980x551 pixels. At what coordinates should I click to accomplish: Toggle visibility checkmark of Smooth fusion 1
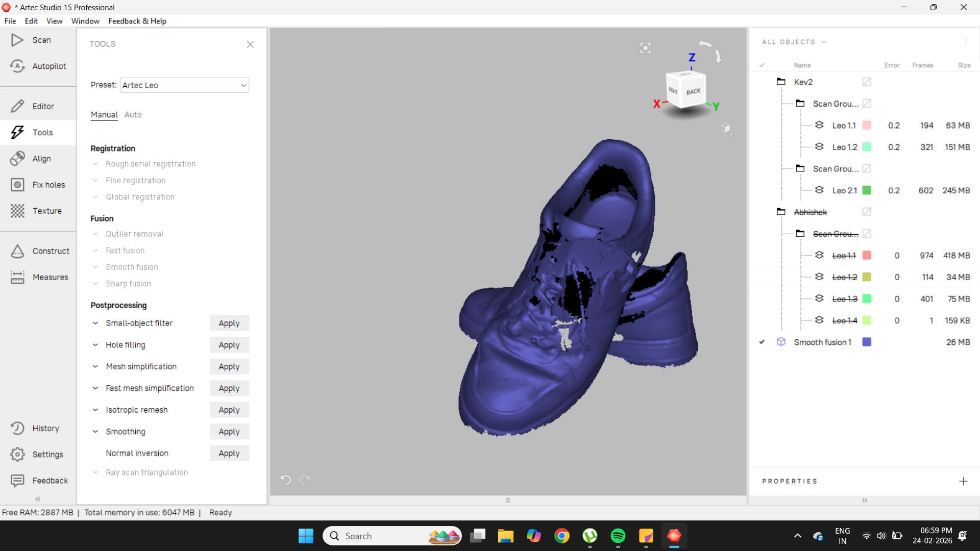[x=762, y=342]
